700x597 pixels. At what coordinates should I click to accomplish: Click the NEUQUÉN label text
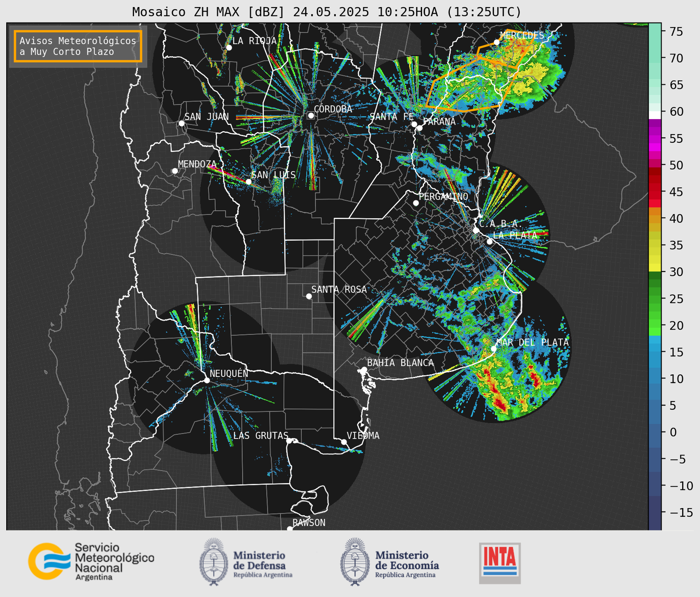pos(229,374)
